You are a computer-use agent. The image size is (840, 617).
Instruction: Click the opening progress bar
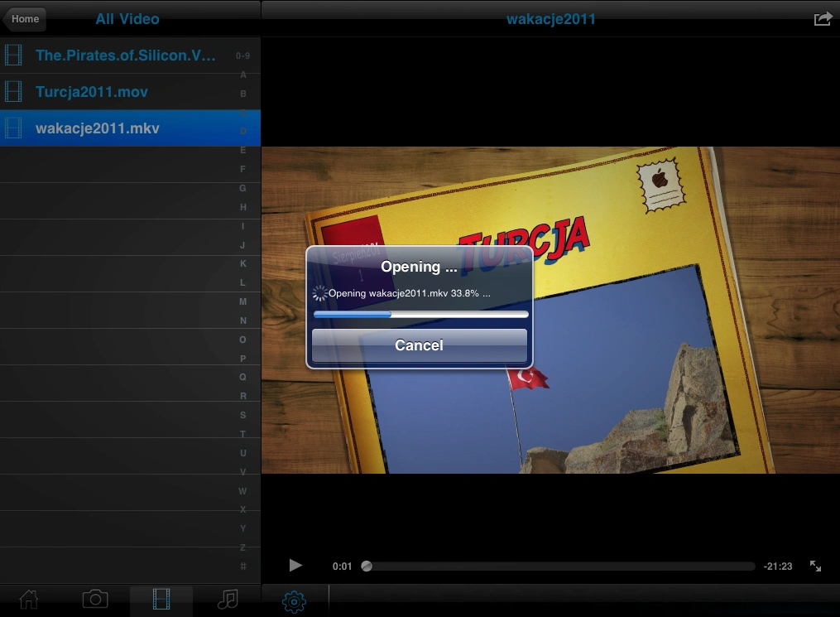pos(420,315)
